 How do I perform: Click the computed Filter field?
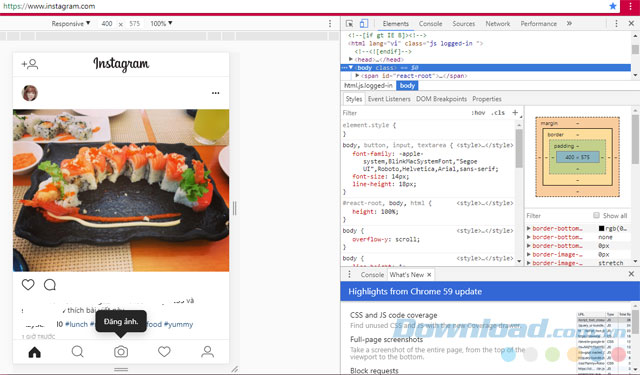[557, 216]
